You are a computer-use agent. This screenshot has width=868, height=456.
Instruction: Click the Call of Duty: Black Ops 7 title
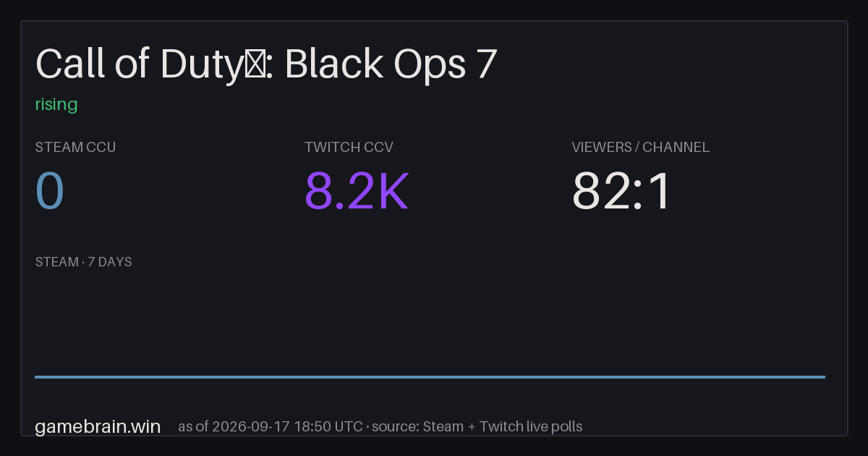tap(266, 65)
